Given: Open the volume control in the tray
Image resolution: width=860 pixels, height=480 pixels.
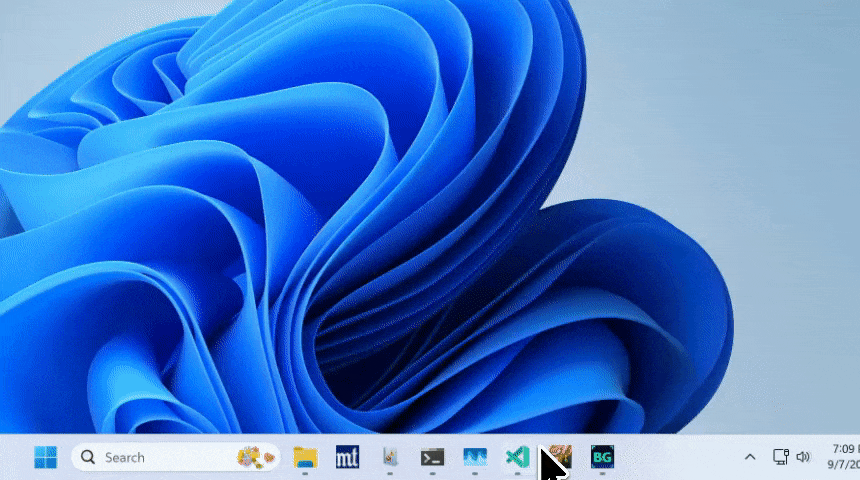Looking at the screenshot, I should click(803, 457).
